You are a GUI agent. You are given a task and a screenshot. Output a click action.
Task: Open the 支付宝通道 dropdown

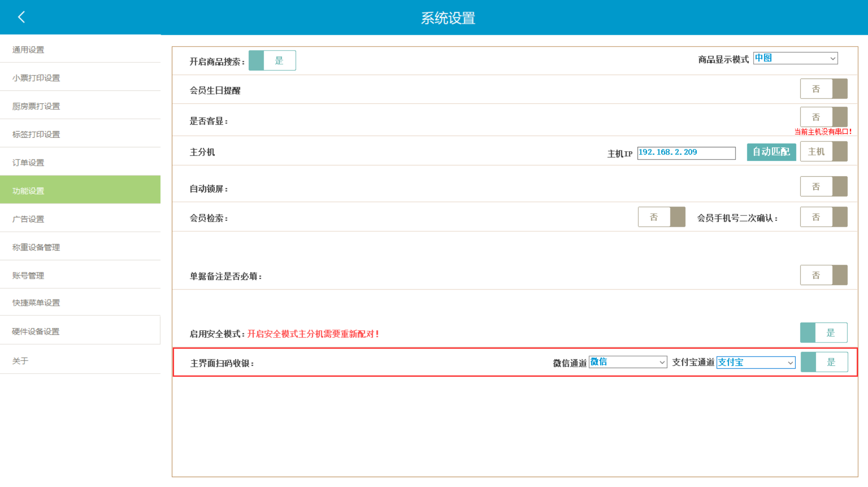click(755, 362)
